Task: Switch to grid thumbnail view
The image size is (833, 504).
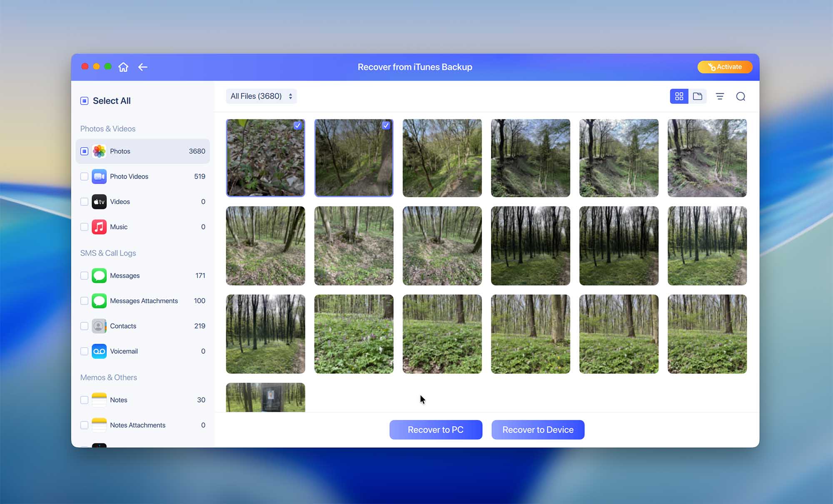Action: coord(679,96)
